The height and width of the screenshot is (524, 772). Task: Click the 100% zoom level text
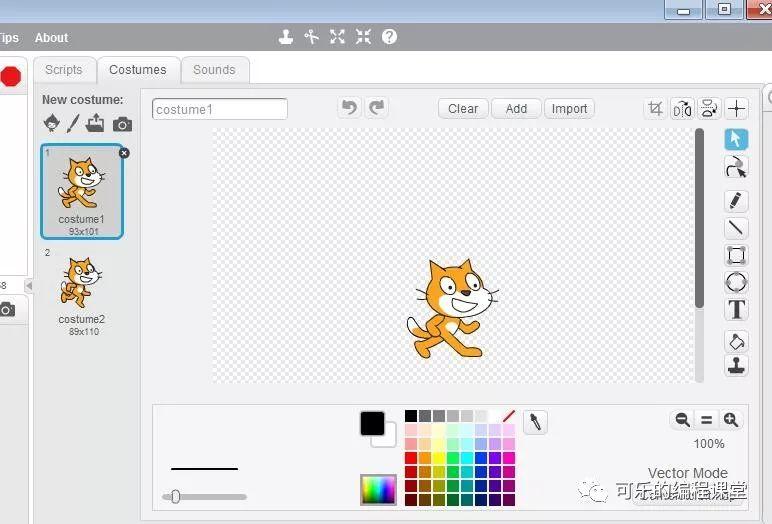click(708, 444)
